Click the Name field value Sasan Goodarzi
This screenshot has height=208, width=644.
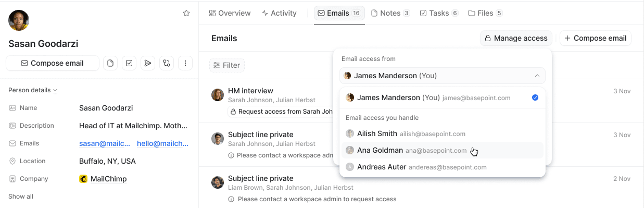point(106,108)
